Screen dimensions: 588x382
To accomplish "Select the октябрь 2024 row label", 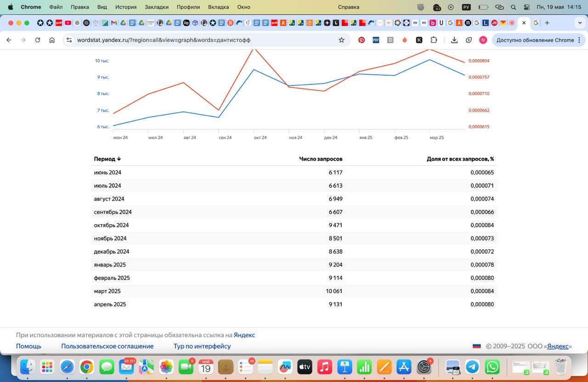I will click(x=111, y=225).
